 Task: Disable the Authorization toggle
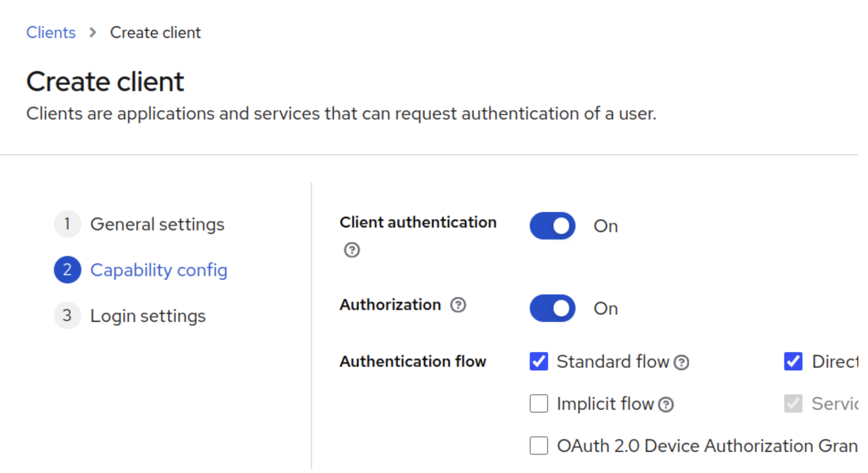coord(552,308)
